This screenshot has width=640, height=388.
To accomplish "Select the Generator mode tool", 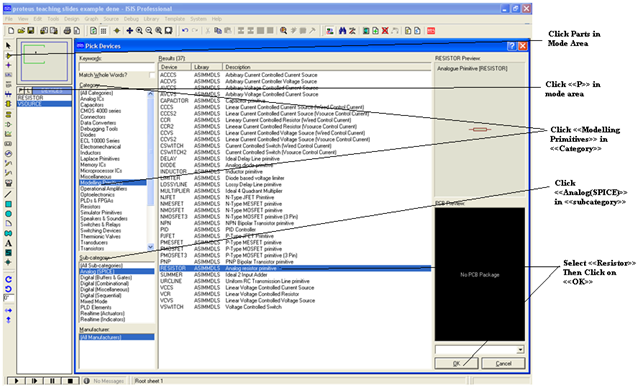I will (x=8, y=154).
